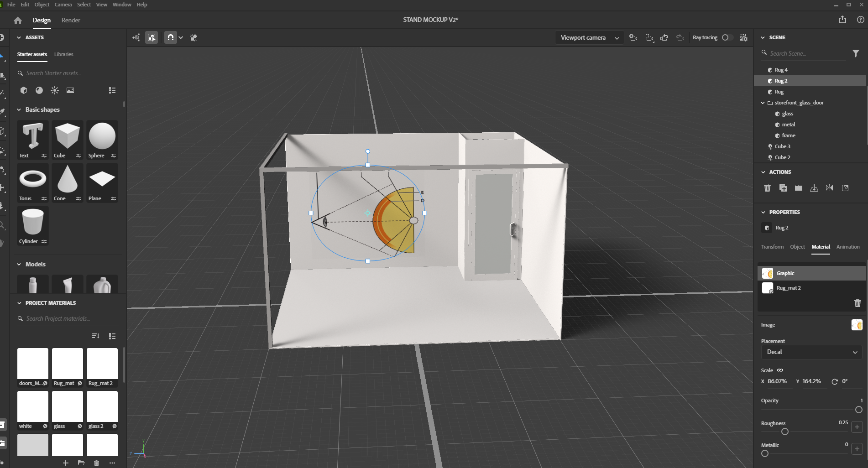Viewport: 868px width, 468px height.
Task: Select the magnet snapping tool in the toolbar
Action: (170, 37)
